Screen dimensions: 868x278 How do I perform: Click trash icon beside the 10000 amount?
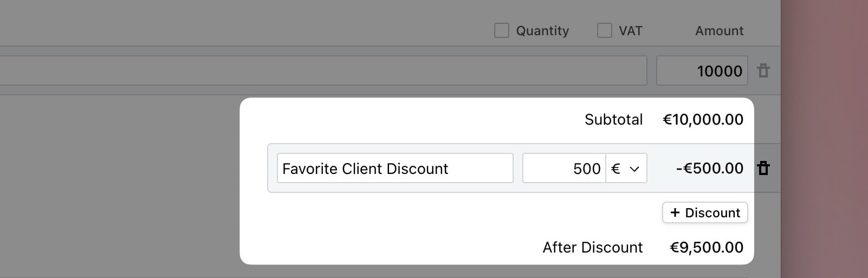tap(763, 71)
